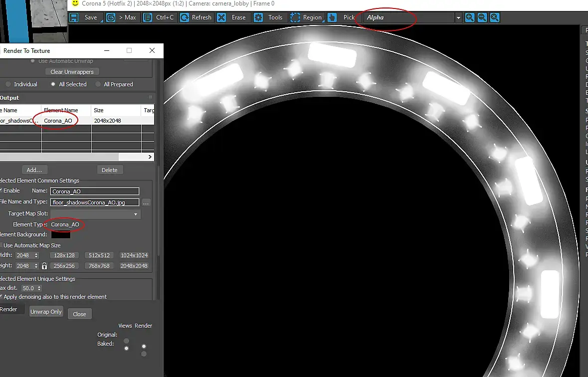Click the Width spinner arrows

(36, 255)
